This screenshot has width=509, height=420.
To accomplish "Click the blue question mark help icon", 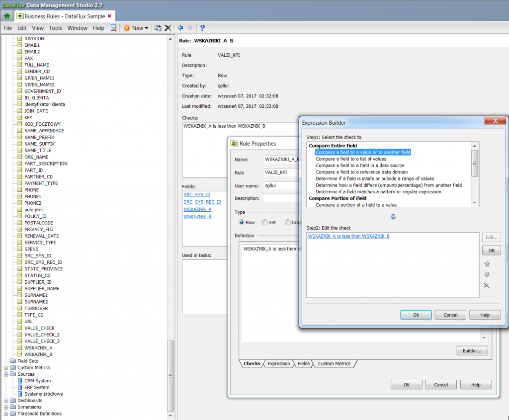I will 202,28.
